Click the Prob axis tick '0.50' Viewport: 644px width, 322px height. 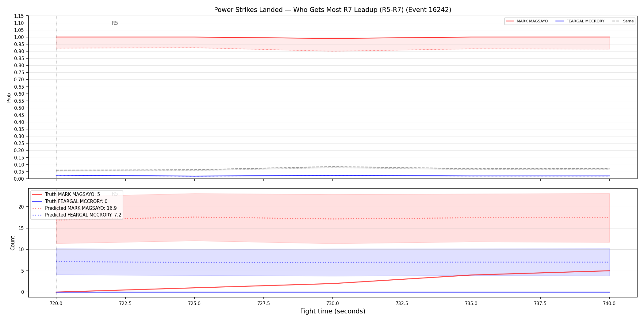[x=19, y=108]
